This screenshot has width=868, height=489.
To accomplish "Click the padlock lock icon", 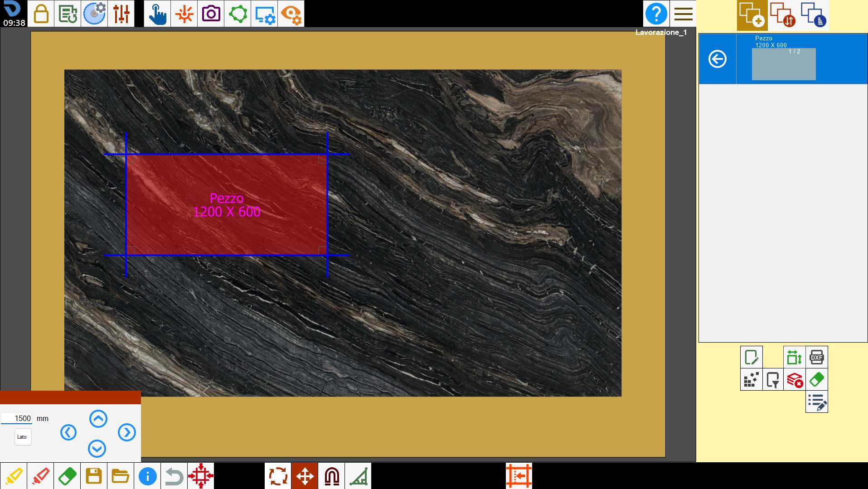I will pyautogui.click(x=41, y=14).
